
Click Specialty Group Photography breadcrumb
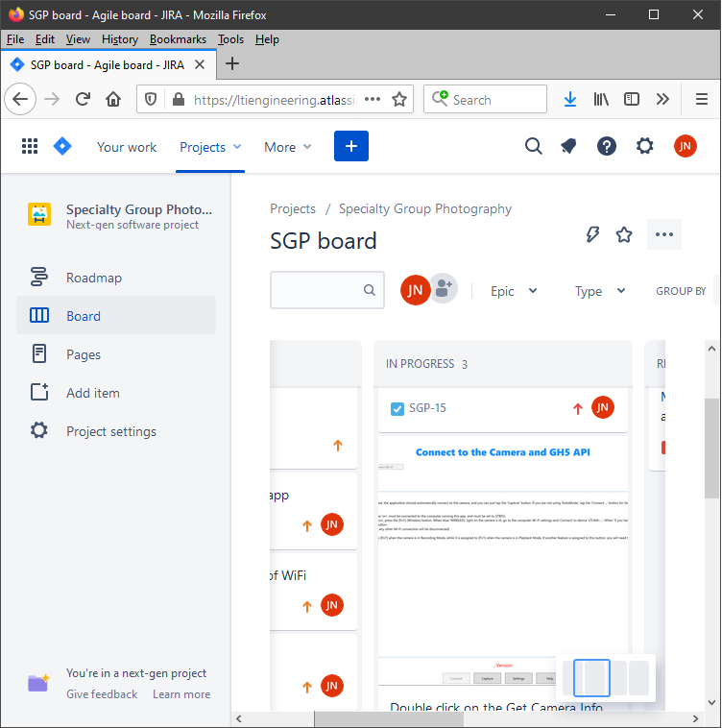[x=425, y=208]
